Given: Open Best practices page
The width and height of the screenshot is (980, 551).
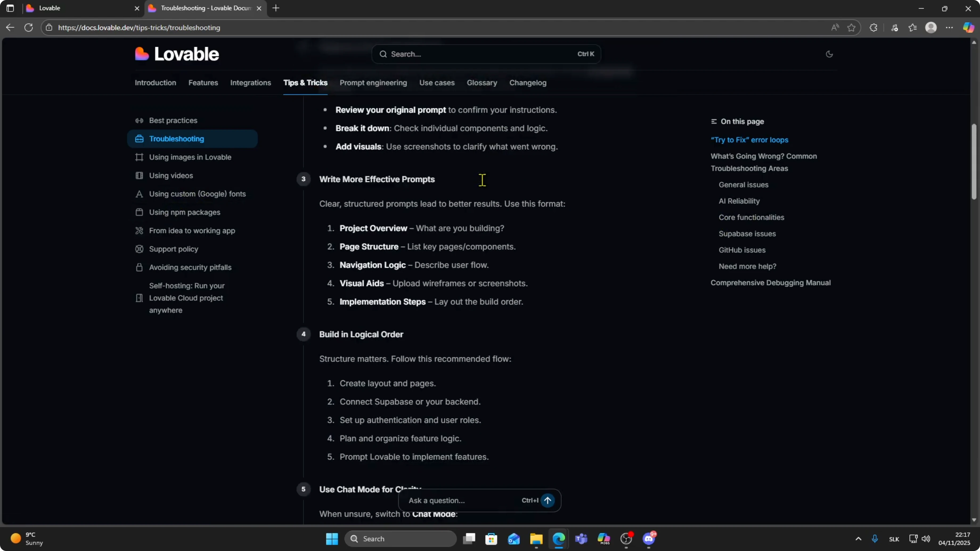Looking at the screenshot, I should coord(173,121).
